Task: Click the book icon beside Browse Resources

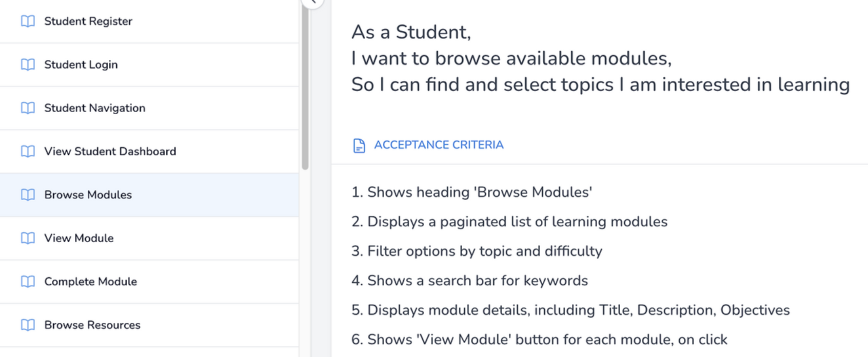Action: (x=28, y=325)
